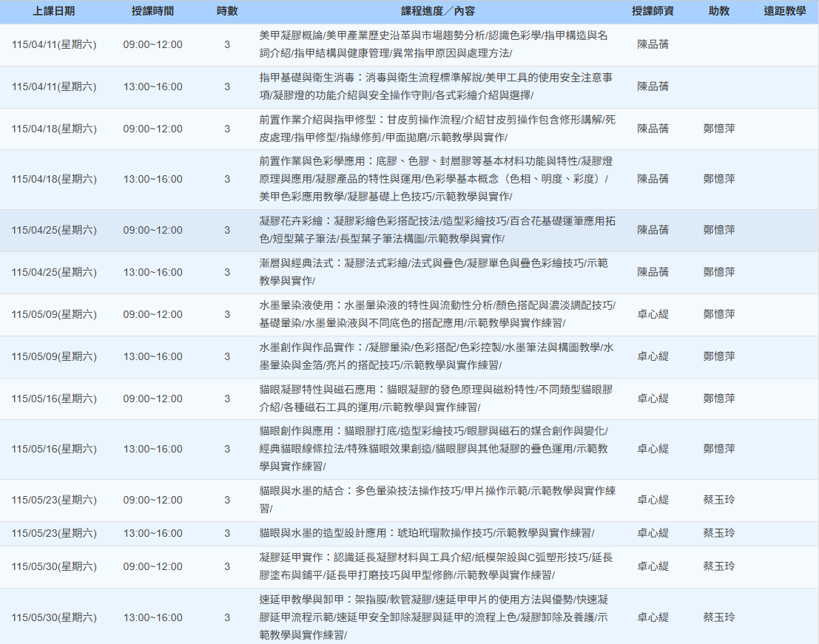Click the 課程進度/內容 column header
Screen dimensions: 819x644
click(438, 12)
